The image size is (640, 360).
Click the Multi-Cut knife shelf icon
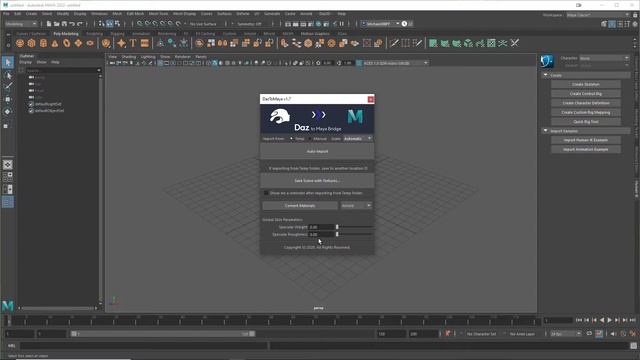[x=394, y=43]
